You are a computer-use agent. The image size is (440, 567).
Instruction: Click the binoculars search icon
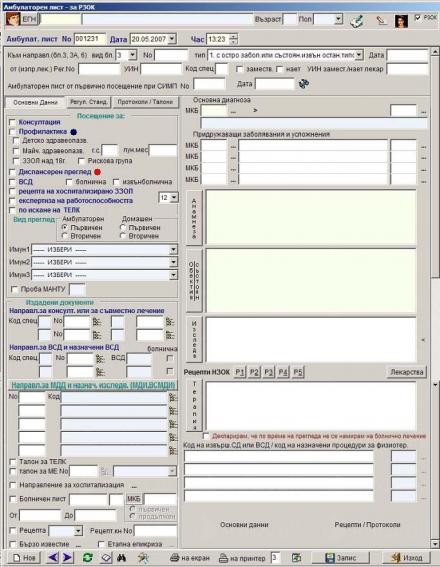click(121, 558)
